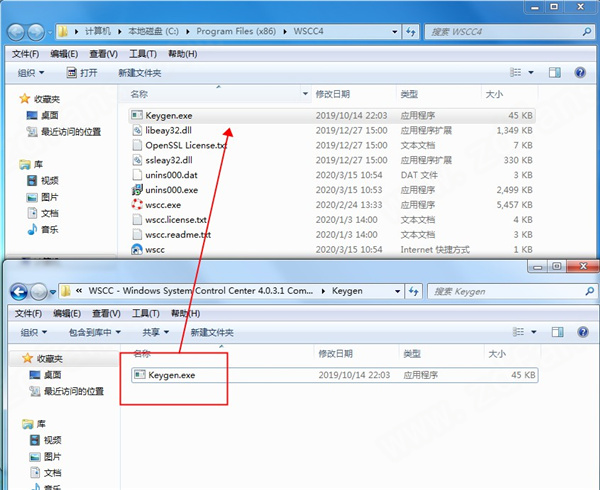This screenshot has width=600, height=490.
Task: Open 桌面 in the Keygen window sidebar
Action: click(45, 375)
